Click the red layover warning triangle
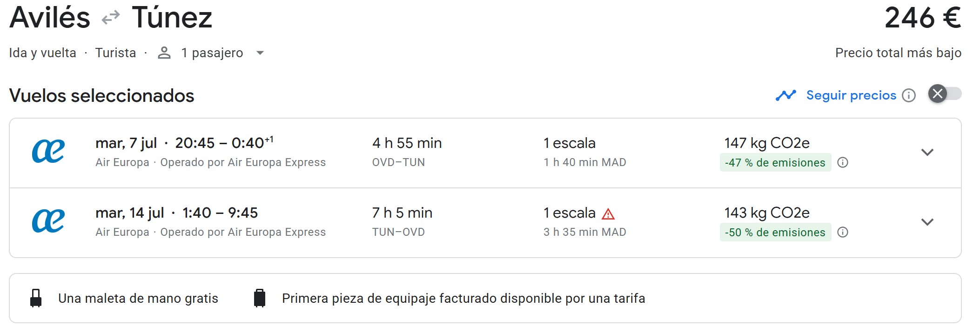Image resolution: width=980 pixels, height=333 pixels. pos(608,214)
